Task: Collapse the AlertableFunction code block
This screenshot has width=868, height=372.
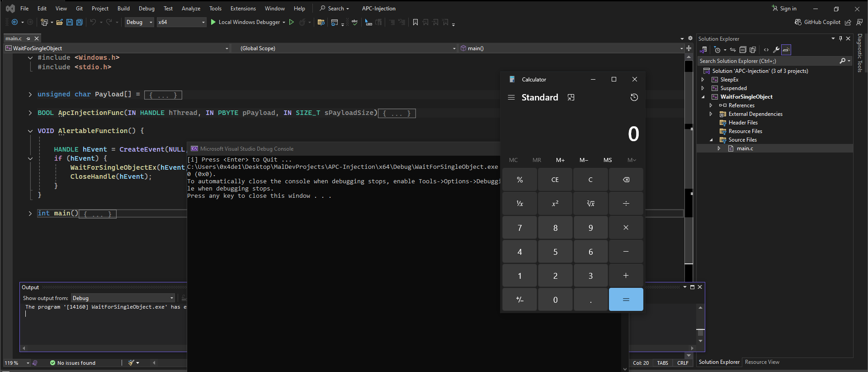Action: pyautogui.click(x=30, y=131)
